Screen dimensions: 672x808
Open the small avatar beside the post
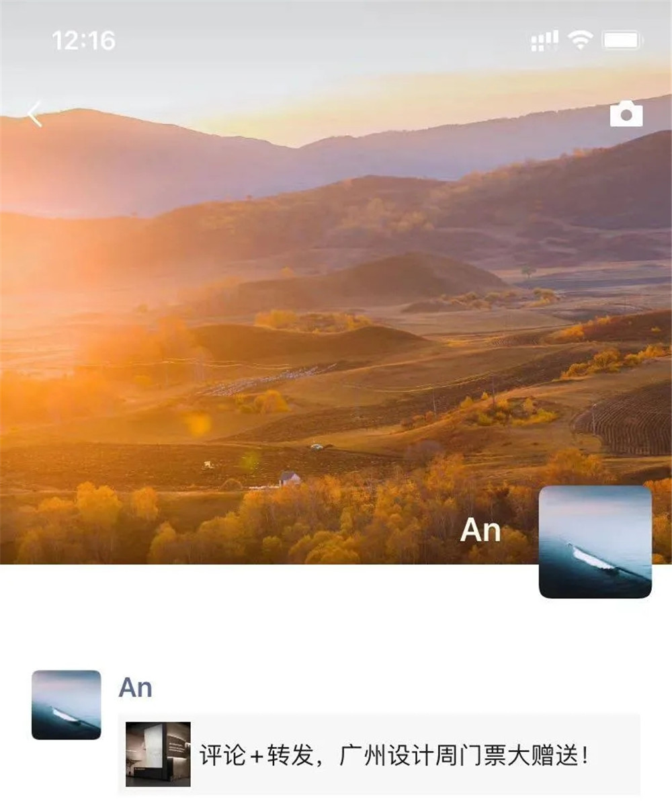(66, 704)
